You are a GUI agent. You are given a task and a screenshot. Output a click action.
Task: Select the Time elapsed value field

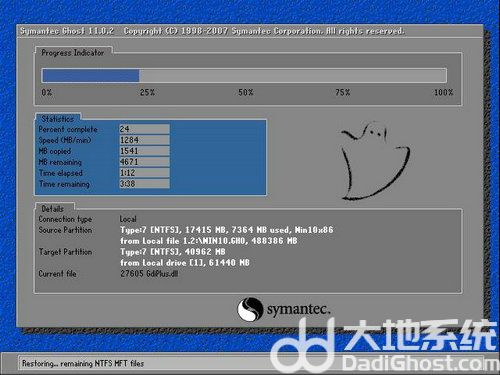click(144, 173)
